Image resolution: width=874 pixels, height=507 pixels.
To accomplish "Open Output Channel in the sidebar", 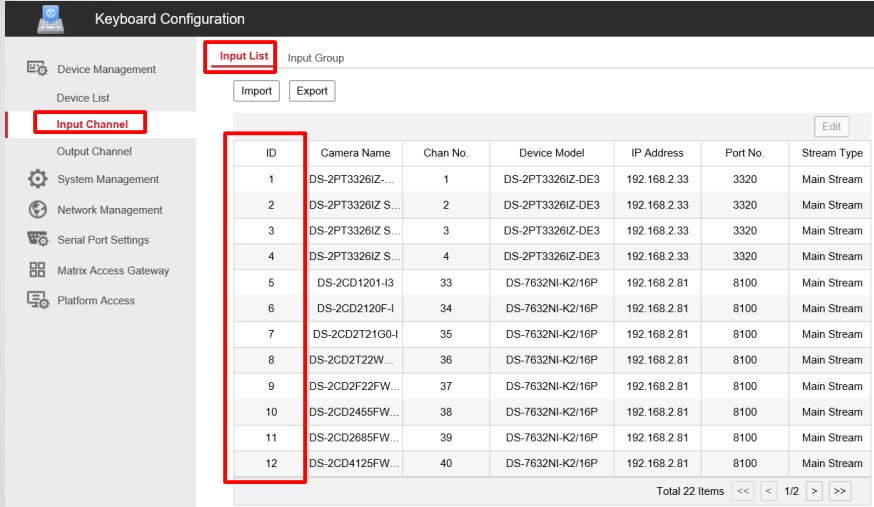I will (x=94, y=152).
